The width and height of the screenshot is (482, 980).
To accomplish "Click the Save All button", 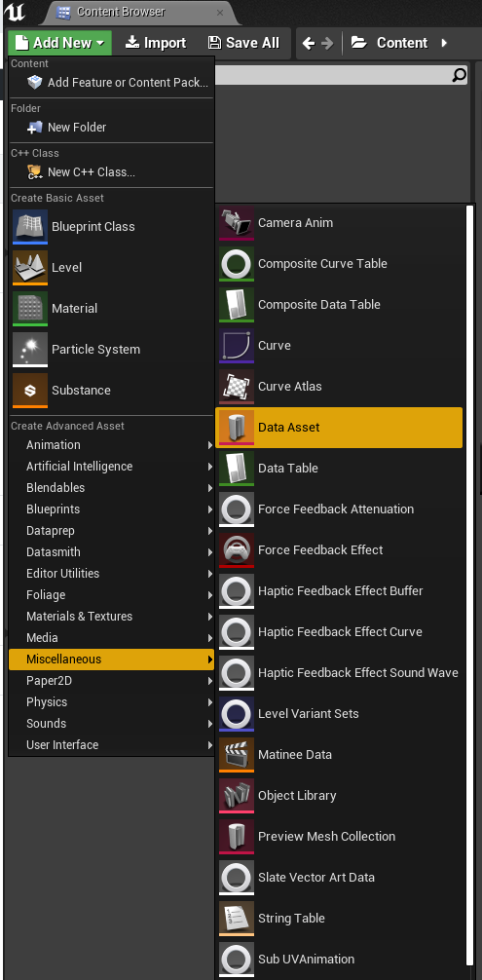I will pyautogui.click(x=243, y=43).
